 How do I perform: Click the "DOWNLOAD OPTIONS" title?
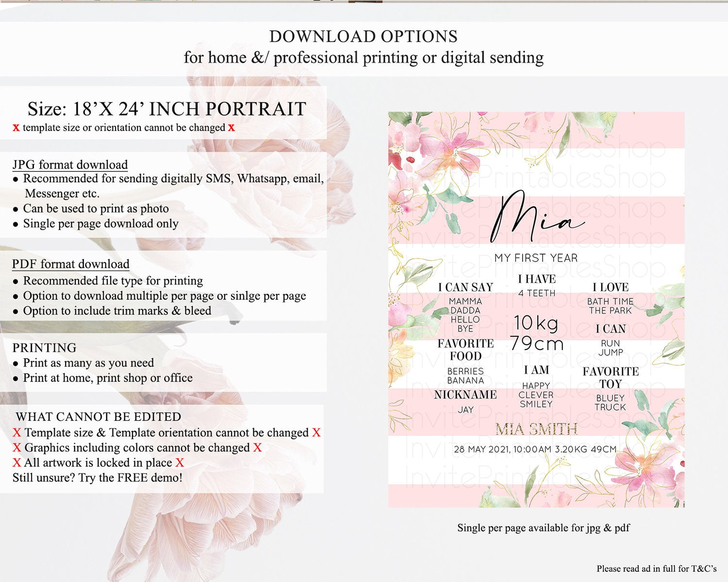(364, 36)
